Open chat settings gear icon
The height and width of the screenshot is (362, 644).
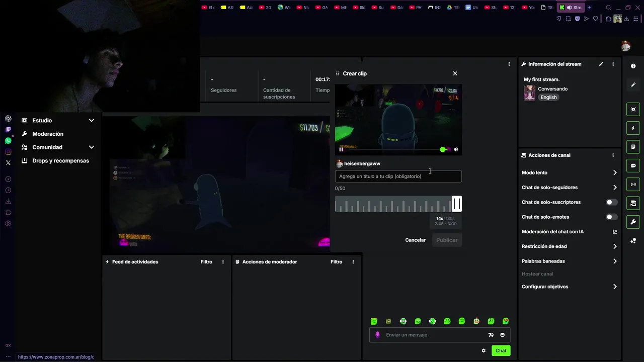coord(484,351)
